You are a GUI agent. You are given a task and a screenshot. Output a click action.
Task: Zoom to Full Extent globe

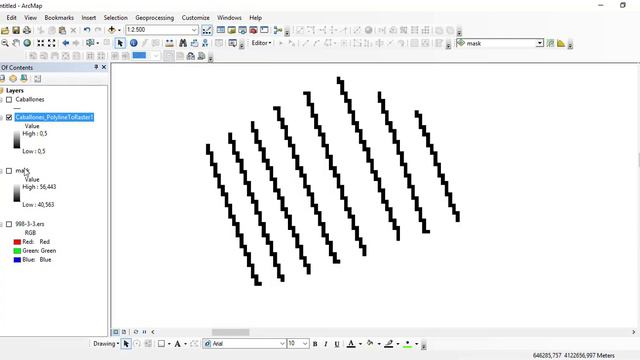(27, 43)
